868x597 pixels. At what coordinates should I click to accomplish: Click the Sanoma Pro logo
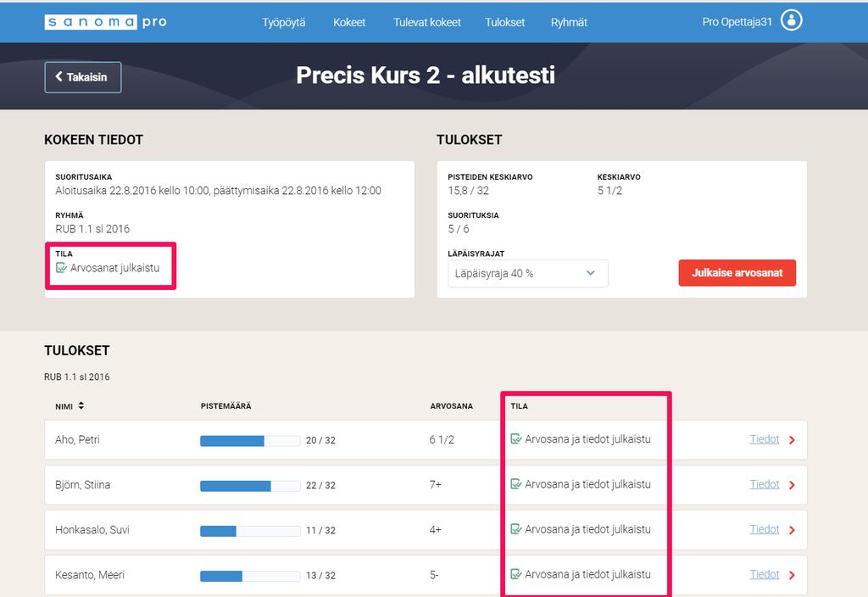(105, 21)
